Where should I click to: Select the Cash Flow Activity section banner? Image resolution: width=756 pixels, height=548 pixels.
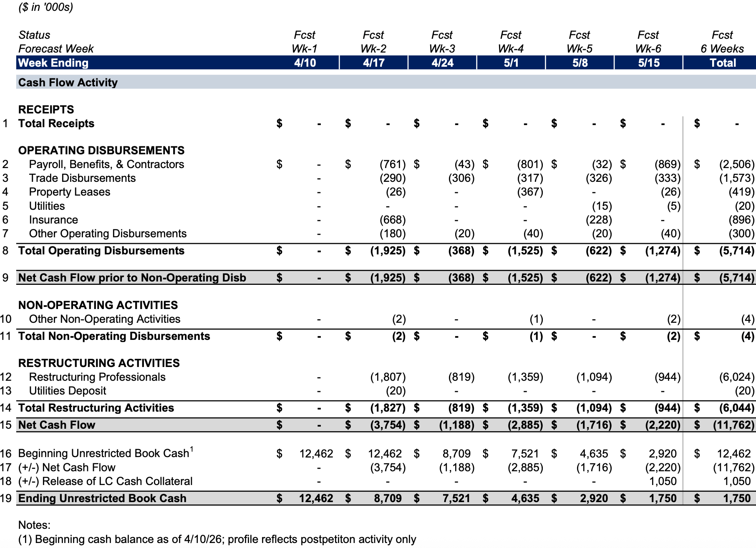[x=68, y=83]
